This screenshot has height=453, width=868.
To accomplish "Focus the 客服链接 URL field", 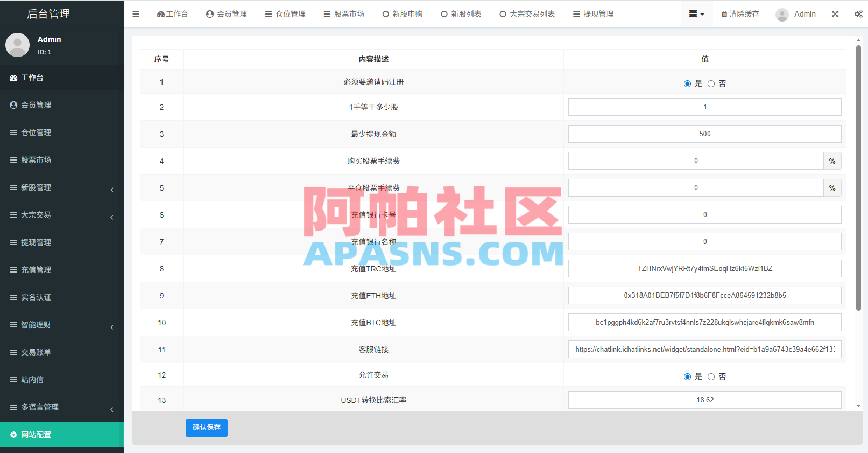I will coord(705,350).
